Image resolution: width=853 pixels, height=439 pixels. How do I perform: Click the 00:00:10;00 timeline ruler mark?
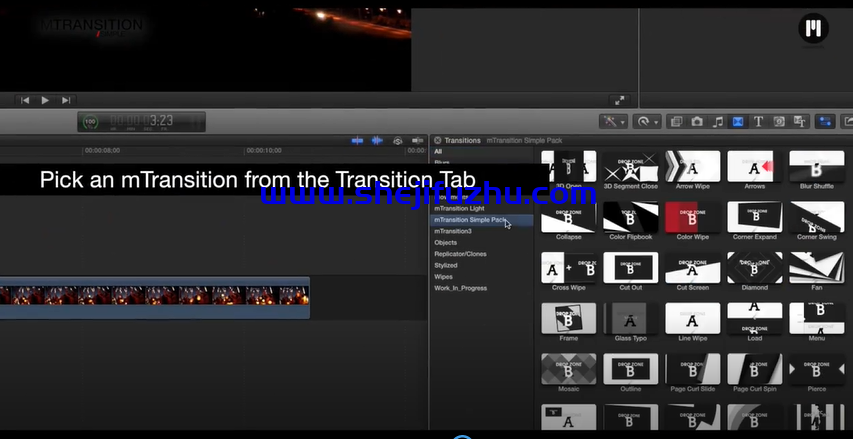point(264,151)
